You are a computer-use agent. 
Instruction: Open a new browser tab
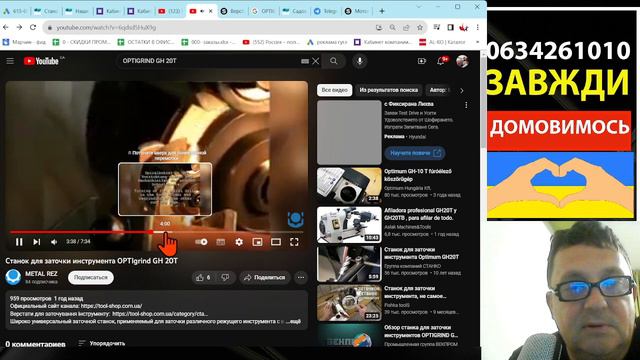point(382,11)
